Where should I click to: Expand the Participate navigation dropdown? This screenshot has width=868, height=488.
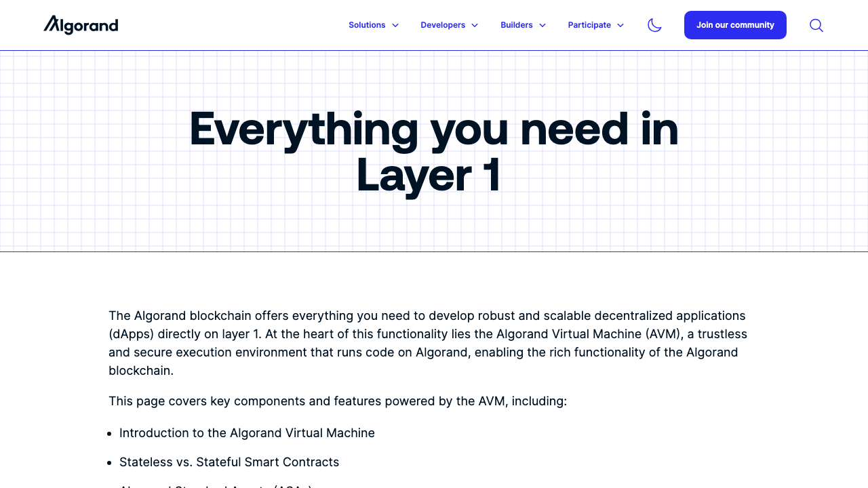(595, 25)
